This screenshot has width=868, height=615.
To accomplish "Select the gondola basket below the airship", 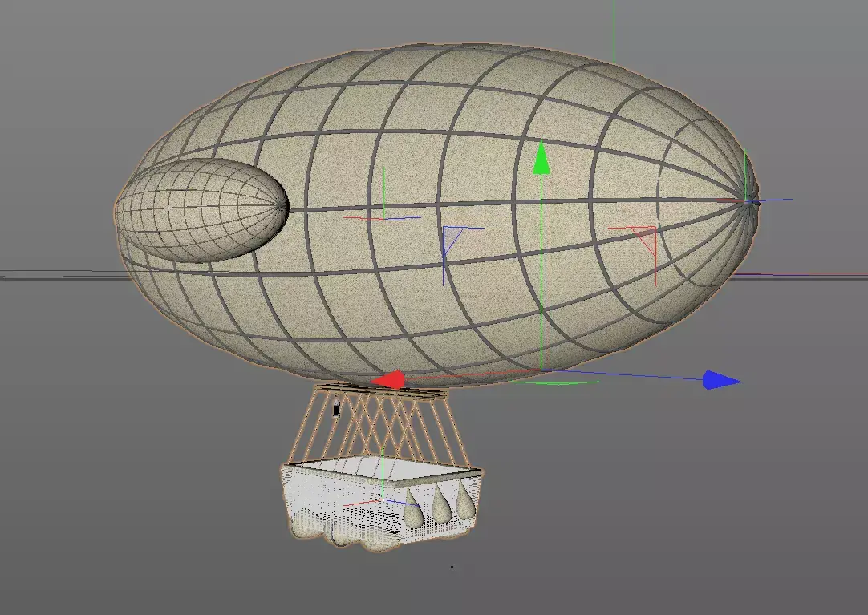I will 381,504.
